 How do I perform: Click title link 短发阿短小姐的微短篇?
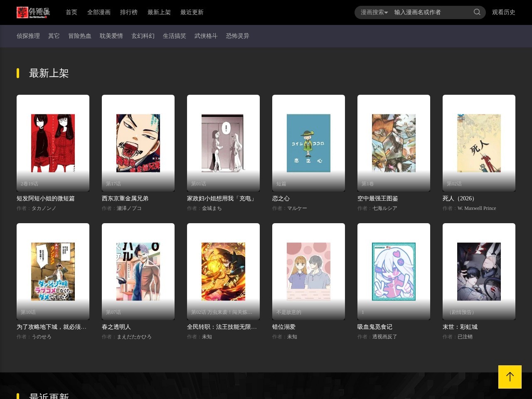click(x=46, y=199)
